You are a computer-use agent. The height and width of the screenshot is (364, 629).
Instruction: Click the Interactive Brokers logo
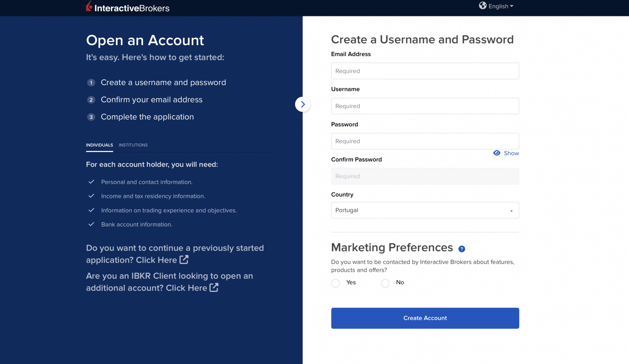coord(127,7)
